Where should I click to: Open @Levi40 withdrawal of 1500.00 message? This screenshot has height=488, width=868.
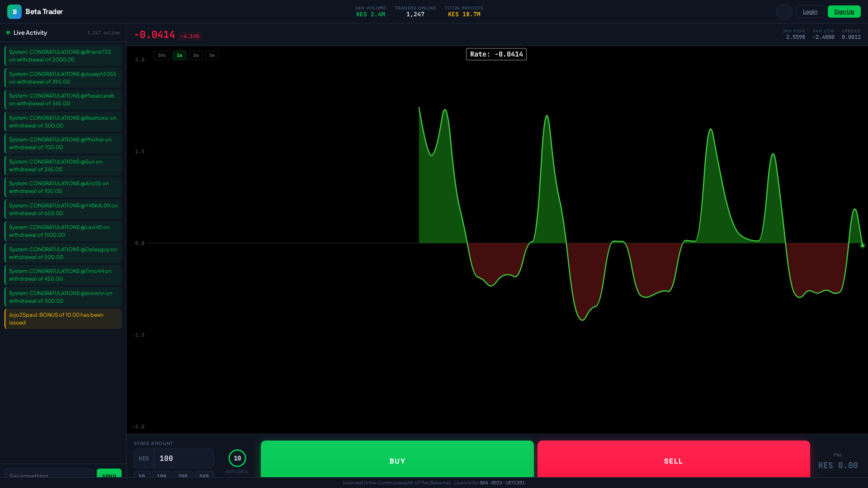click(x=63, y=231)
